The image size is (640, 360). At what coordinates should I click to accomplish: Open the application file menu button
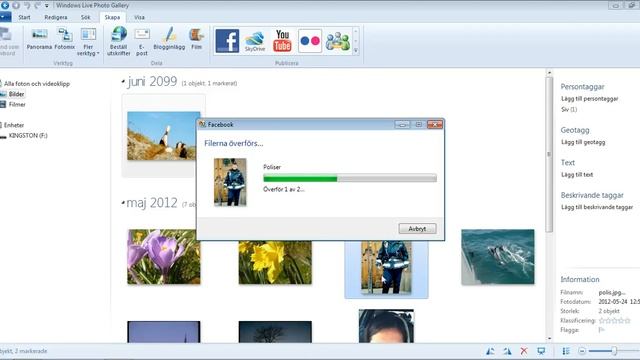click(x=5, y=17)
